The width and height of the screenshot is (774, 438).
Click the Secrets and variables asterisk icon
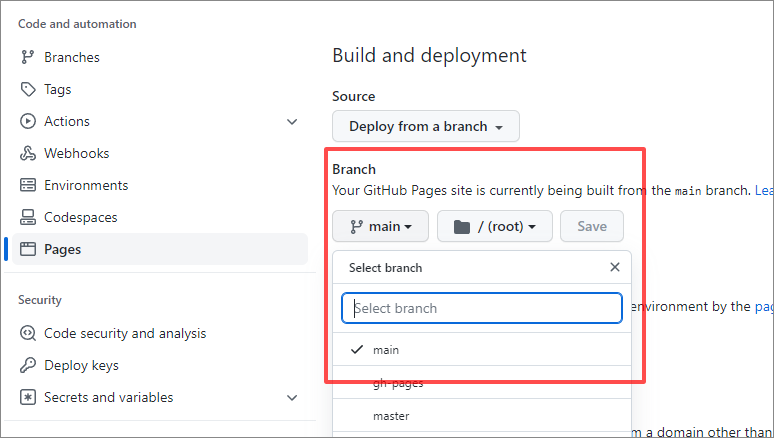click(28, 397)
